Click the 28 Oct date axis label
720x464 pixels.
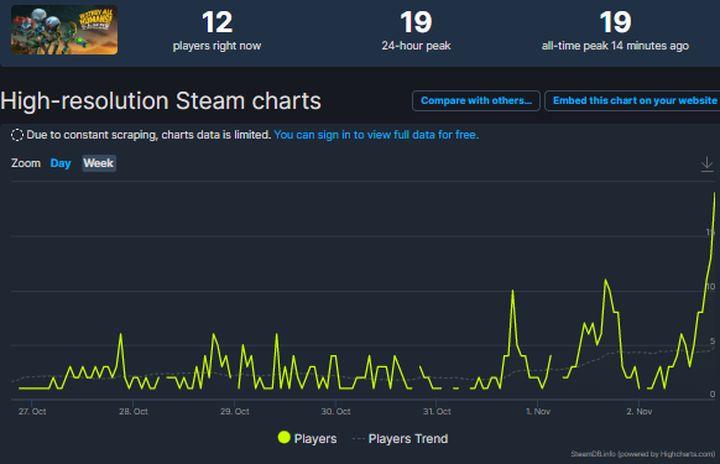tap(133, 411)
